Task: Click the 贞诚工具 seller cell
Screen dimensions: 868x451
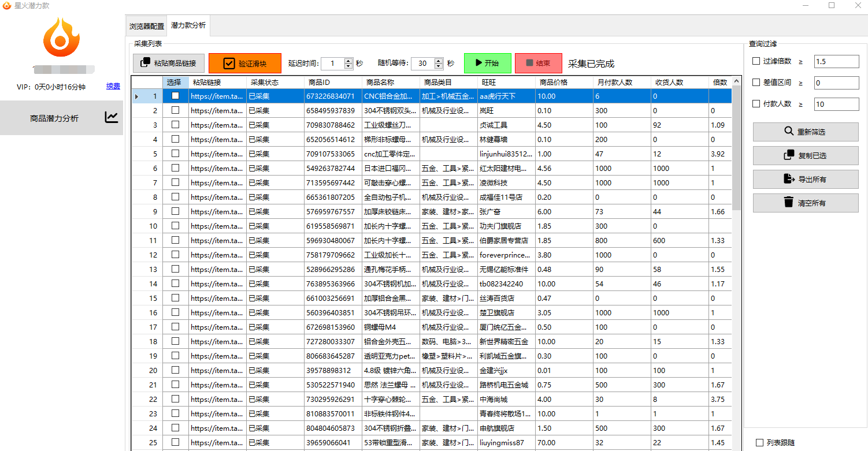Action: click(x=507, y=125)
